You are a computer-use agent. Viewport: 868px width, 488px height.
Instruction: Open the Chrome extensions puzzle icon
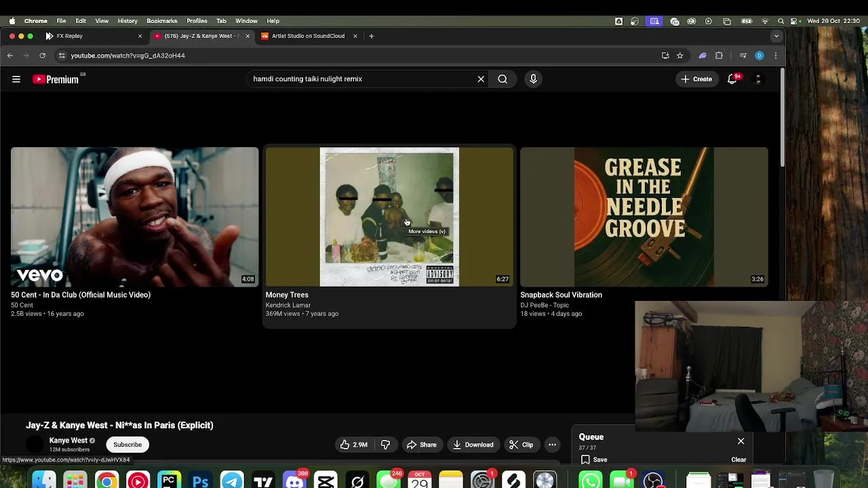click(x=719, y=56)
